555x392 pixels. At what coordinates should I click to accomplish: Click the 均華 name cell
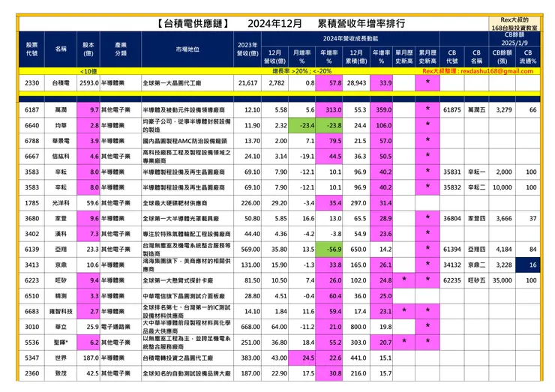tap(61, 125)
